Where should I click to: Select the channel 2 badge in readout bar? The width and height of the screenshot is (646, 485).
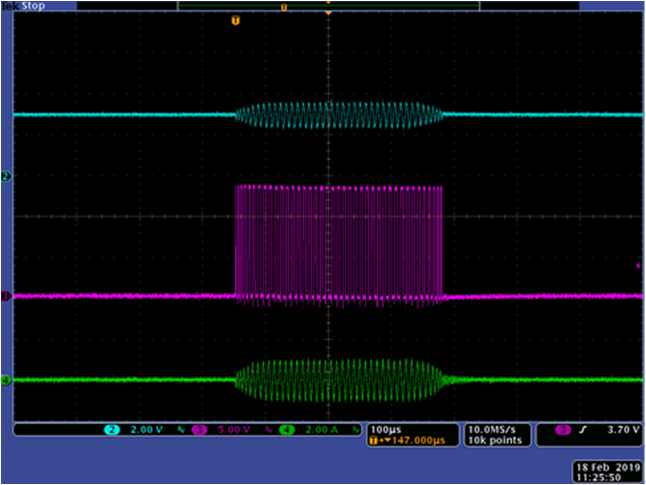click(112, 430)
